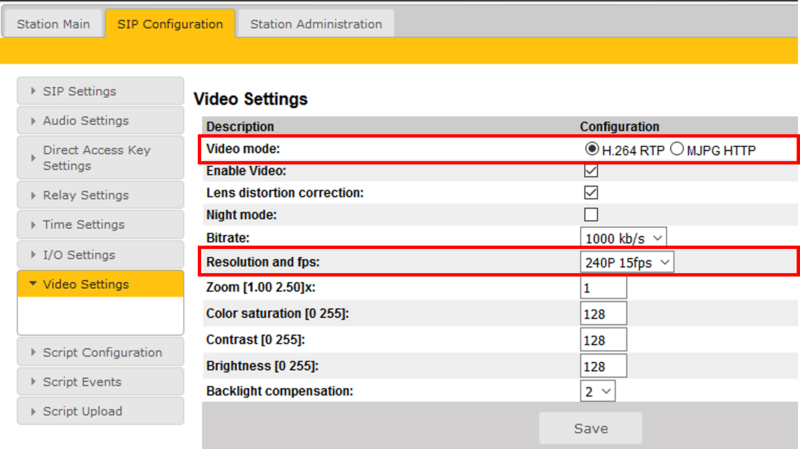The width and height of the screenshot is (800, 449).
Task: Select the H.264 RTP video mode
Action: [x=592, y=150]
